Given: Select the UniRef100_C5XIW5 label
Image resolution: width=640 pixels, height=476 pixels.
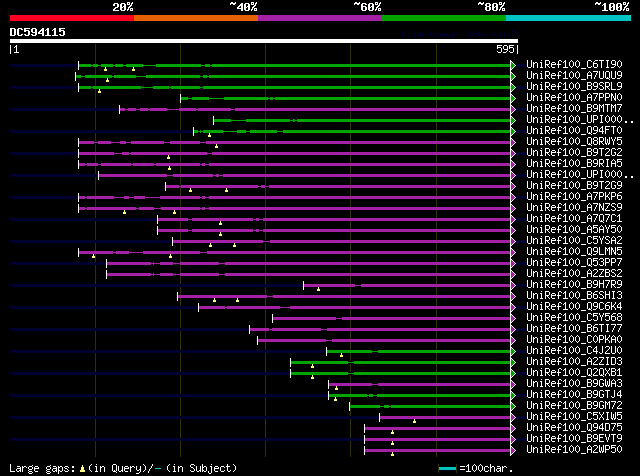Looking at the screenshot, I should pos(574,417).
